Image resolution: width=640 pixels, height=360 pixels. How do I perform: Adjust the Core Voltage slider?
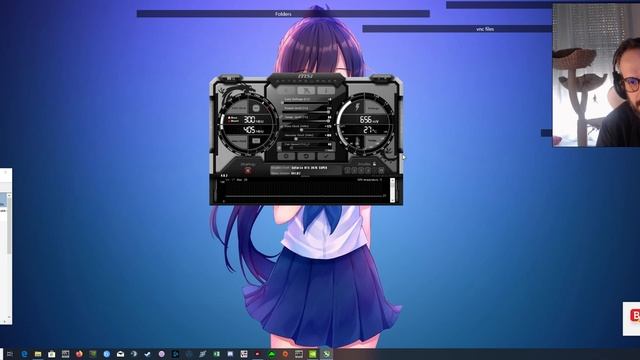click(306, 103)
